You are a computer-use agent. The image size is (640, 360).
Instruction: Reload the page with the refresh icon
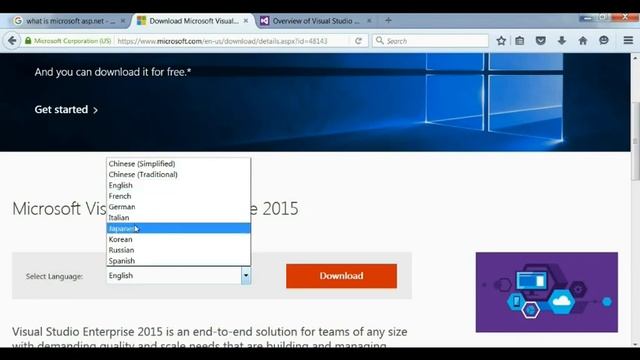358,41
